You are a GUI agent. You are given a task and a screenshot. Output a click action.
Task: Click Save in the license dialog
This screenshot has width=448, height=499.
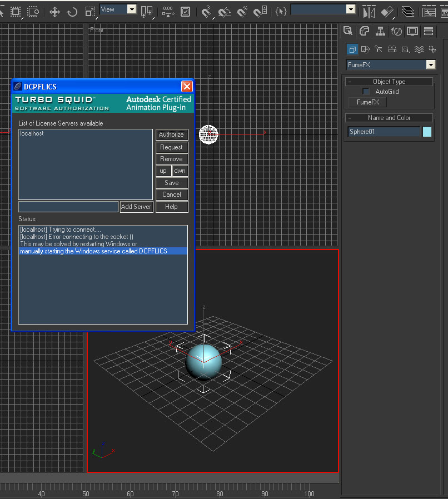(172, 183)
